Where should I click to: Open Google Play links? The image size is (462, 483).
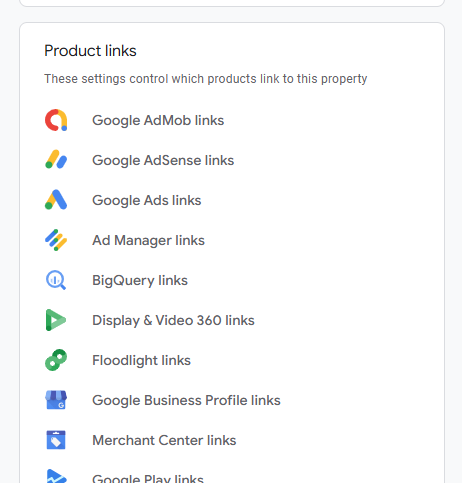[x=148, y=479]
